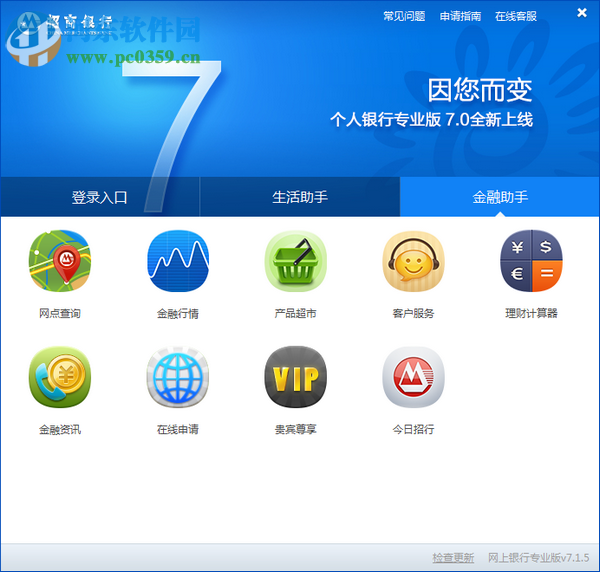Open the 金融行情 chart icon
The image size is (600, 572).
pyautogui.click(x=178, y=261)
